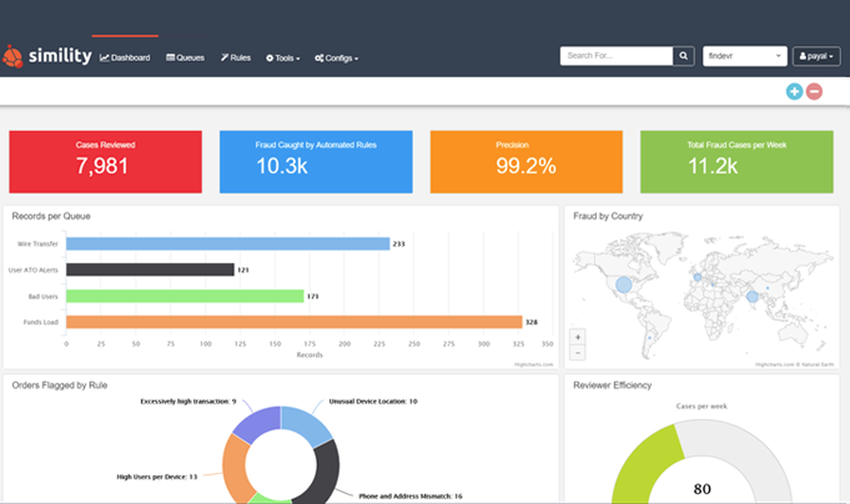Zoom in on the Fraud by Country map
850x504 pixels.
pos(578,337)
